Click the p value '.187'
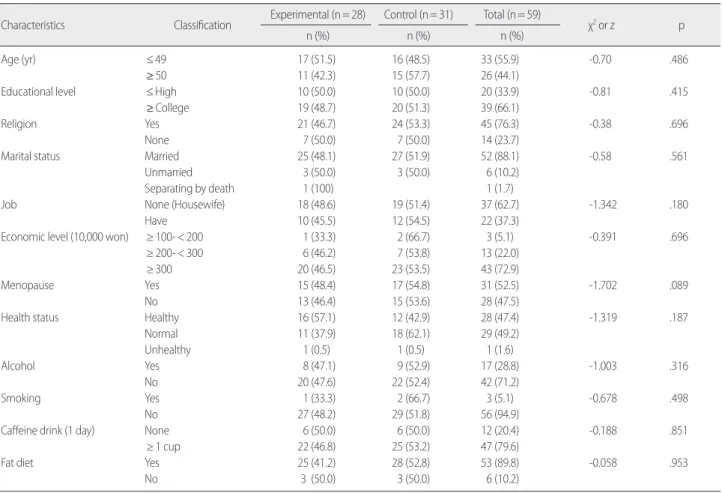 679,317
